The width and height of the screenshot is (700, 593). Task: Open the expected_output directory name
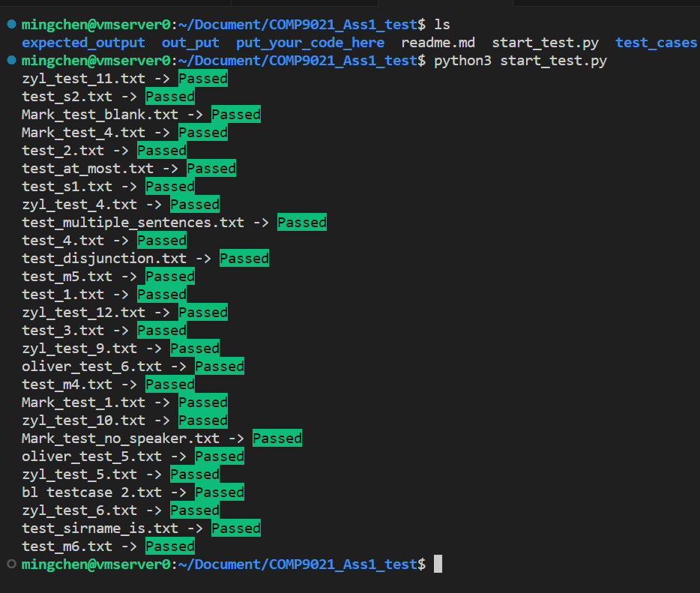[82, 42]
